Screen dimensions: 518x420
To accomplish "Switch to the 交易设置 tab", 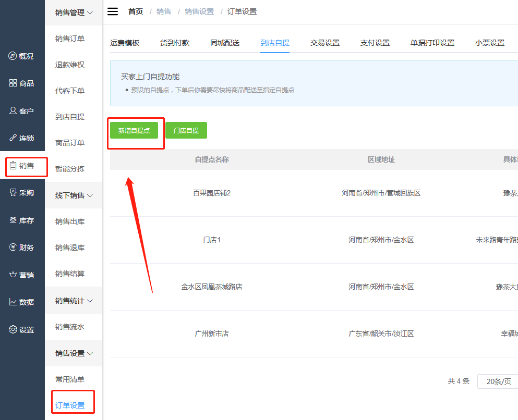I will [x=325, y=43].
